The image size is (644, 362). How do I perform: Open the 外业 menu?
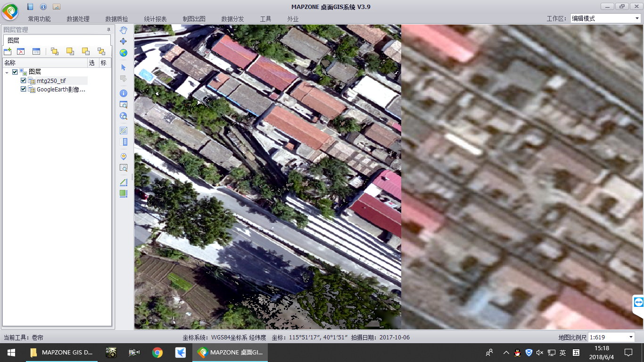click(293, 19)
